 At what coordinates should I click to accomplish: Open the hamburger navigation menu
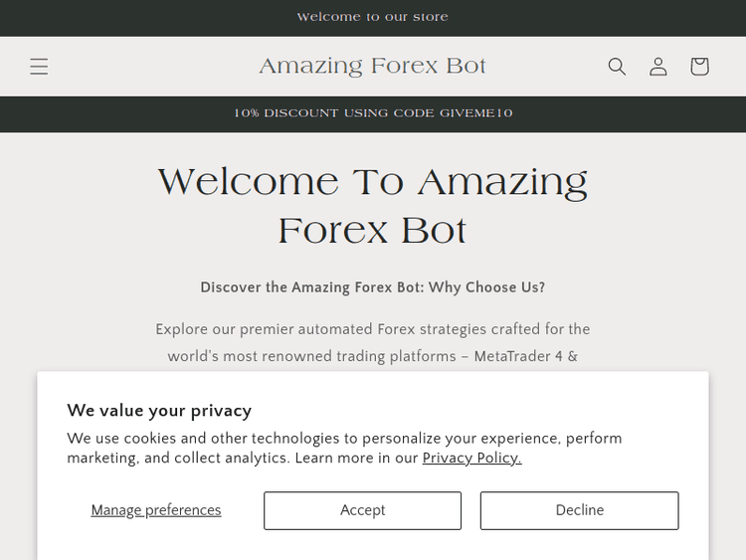pyautogui.click(x=39, y=67)
